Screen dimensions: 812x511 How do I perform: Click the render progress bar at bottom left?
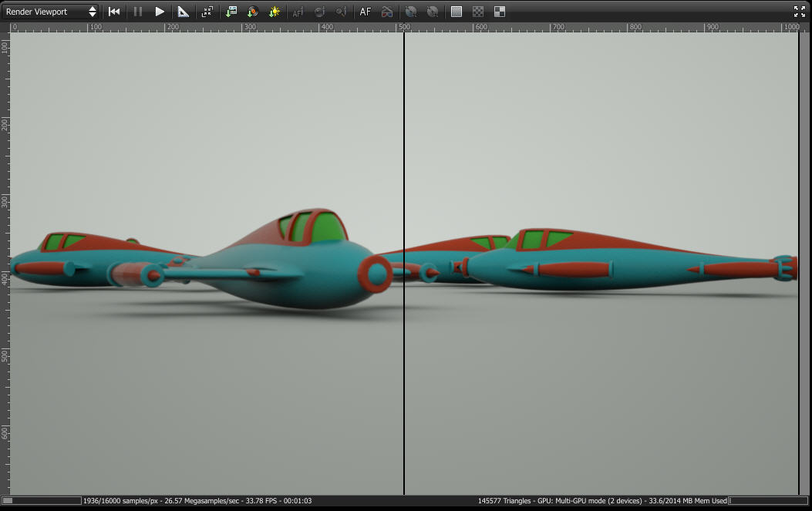point(42,501)
